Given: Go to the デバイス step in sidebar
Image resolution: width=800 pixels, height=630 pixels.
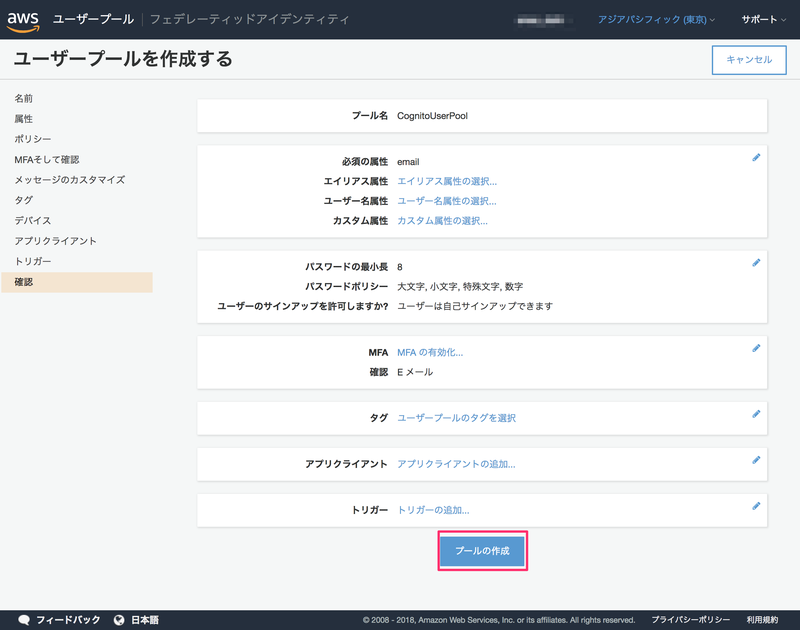Looking at the screenshot, I should click(33, 220).
